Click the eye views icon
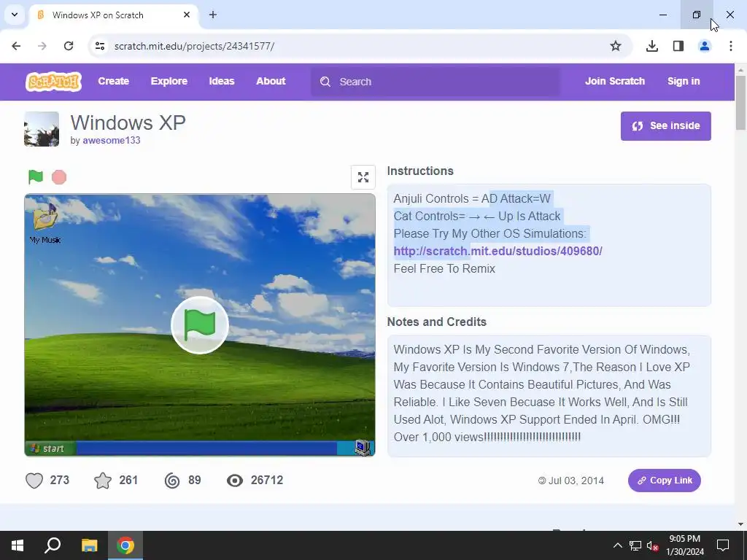The height and width of the screenshot is (560, 747). click(x=234, y=481)
